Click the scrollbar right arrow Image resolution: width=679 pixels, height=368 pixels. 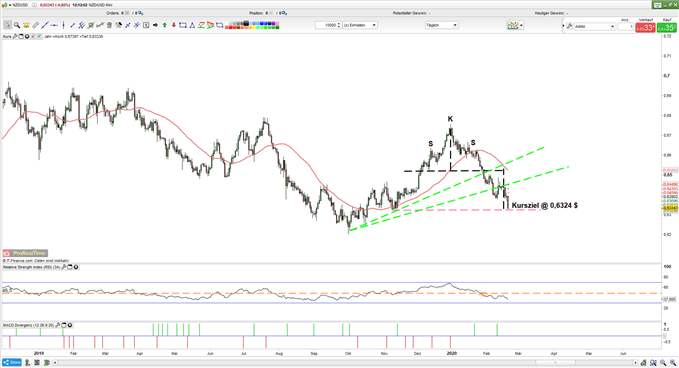[635, 362]
